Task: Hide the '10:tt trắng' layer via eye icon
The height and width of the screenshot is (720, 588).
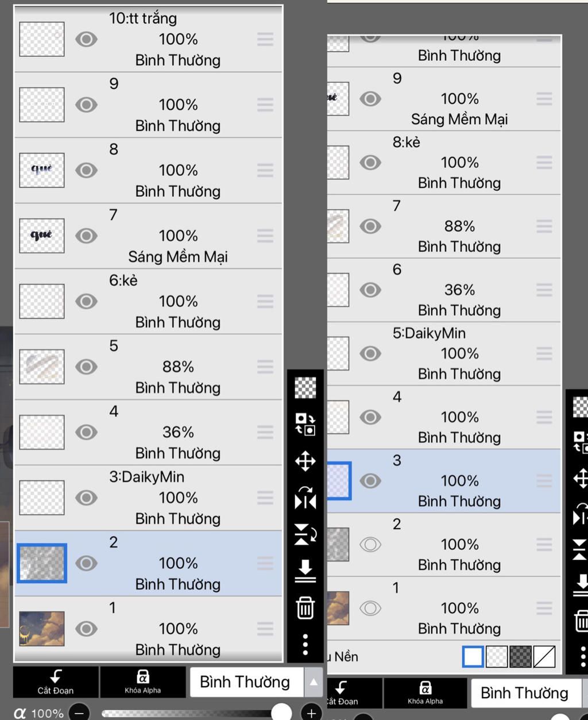Action: point(86,39)
